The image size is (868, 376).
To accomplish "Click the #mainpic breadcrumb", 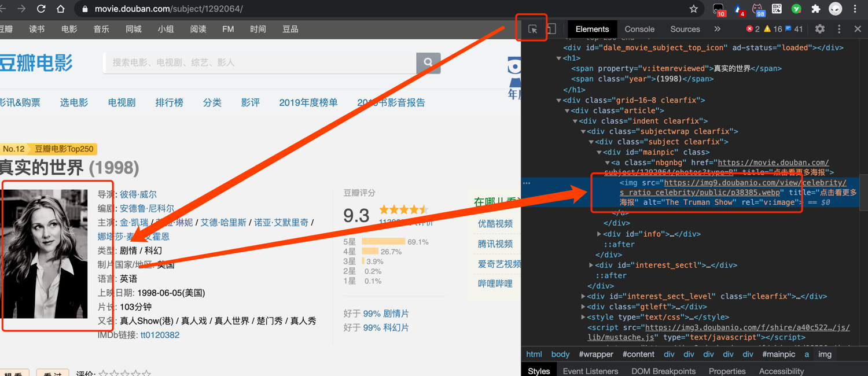I will [x=778, y=354].
